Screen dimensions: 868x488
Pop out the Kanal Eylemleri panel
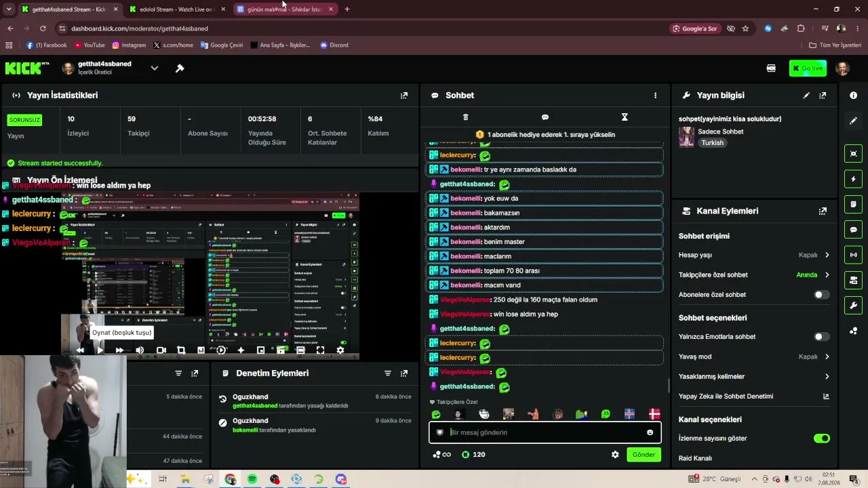823,211
